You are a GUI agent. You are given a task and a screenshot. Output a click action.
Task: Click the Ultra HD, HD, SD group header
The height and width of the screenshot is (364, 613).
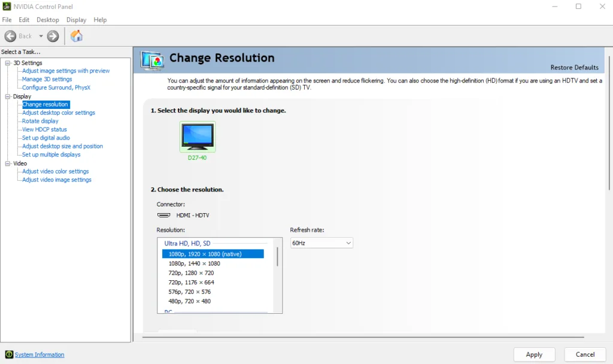(187, 243)
